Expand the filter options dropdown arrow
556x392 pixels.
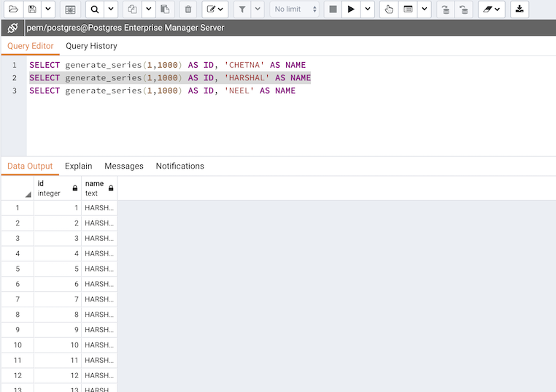coord(258,9)
